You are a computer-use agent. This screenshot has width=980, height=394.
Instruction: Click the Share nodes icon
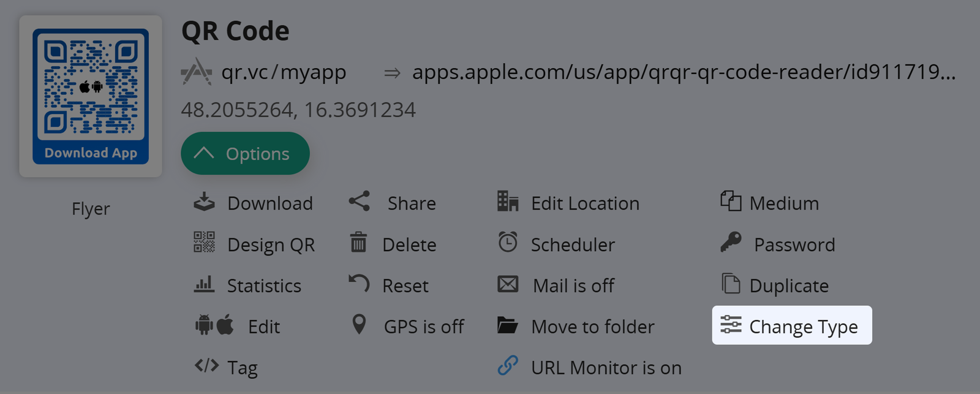coord(360,202)
